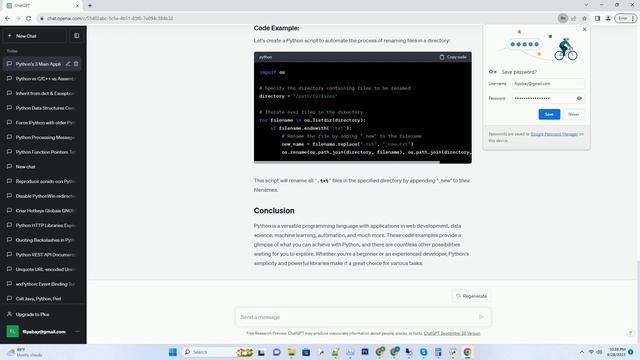
Task: Click Copy code on the python block
Action: [453, 57]
